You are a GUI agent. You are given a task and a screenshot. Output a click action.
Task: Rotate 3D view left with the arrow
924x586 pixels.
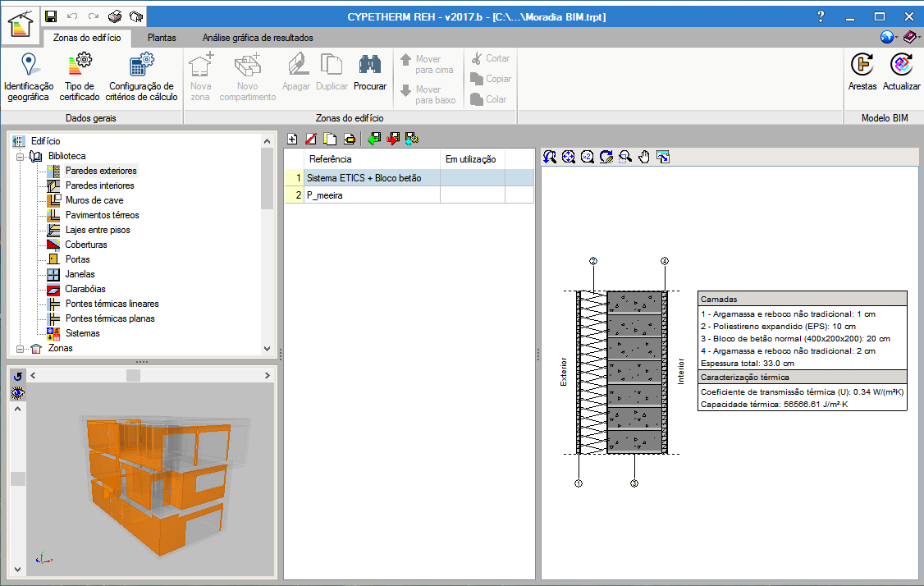coord(33,376)
